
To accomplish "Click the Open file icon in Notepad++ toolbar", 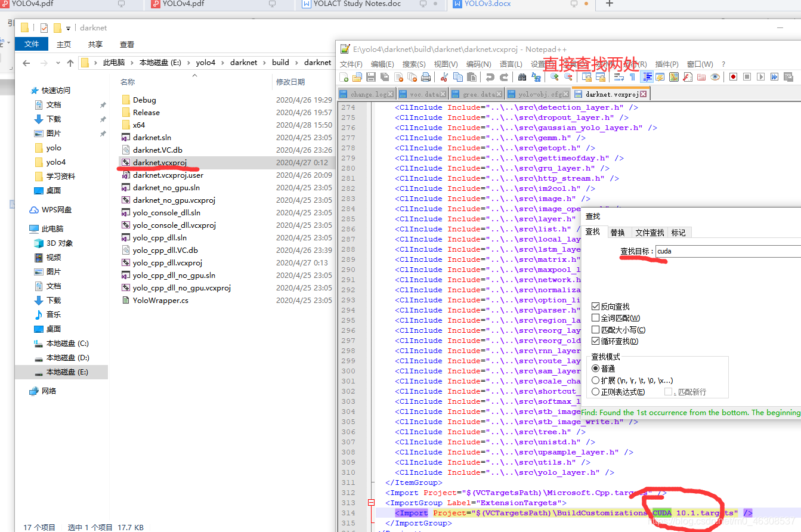I will pyautogui.click(x=357, y=77).
